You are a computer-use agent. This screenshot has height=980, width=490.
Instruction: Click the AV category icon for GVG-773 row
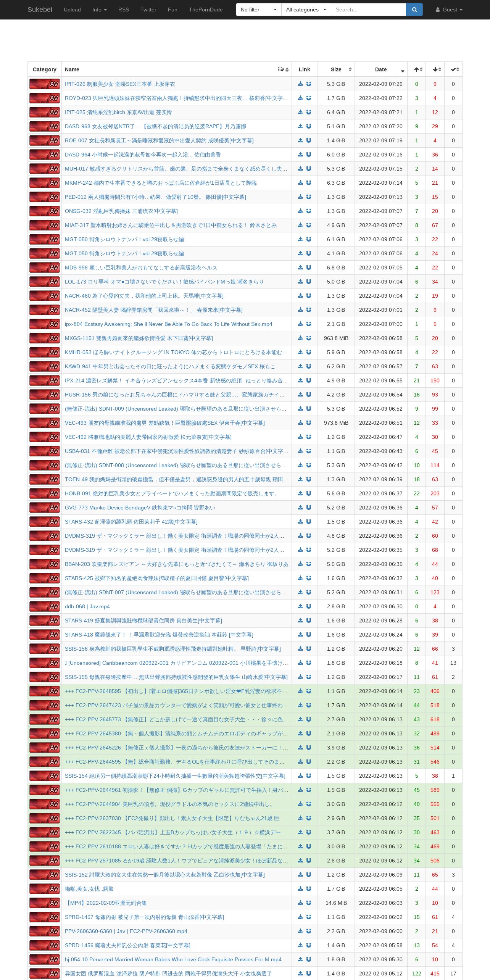tap(45, 508)
